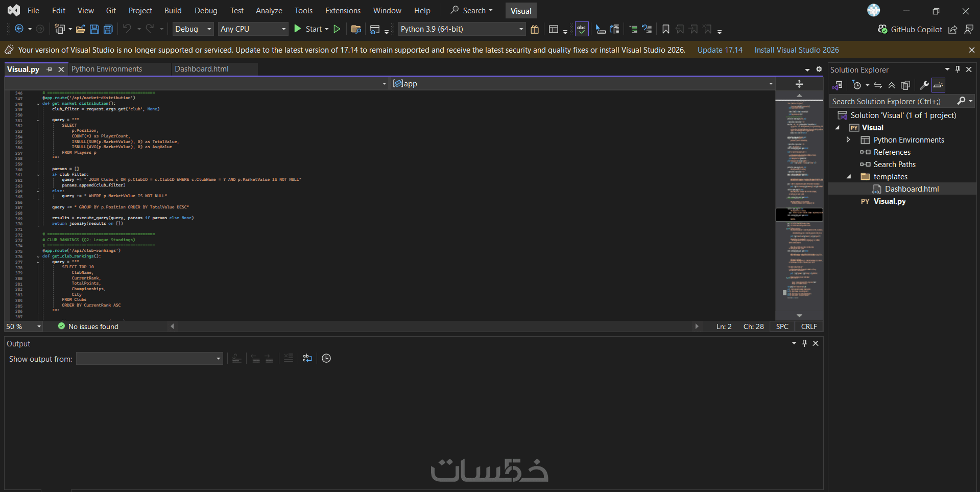Open the app member navigation dropdown

point(583,84)
